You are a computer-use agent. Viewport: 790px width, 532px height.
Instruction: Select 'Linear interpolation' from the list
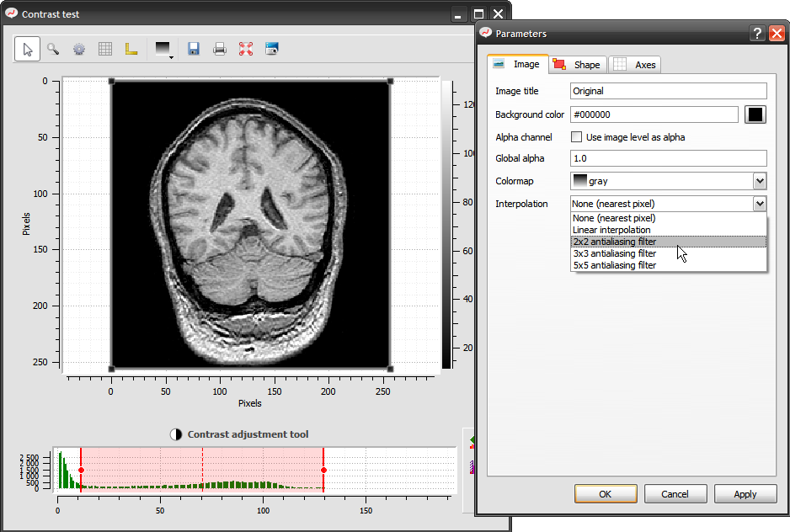point(611,230)
